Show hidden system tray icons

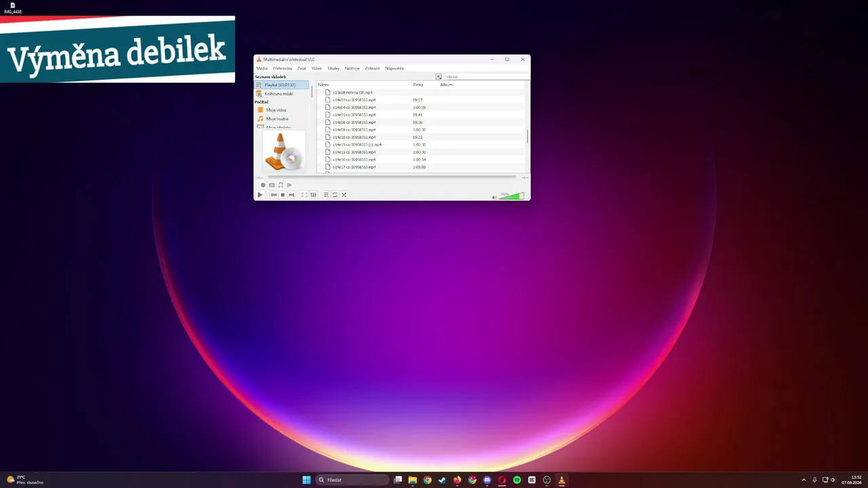[x=804, y=480]
